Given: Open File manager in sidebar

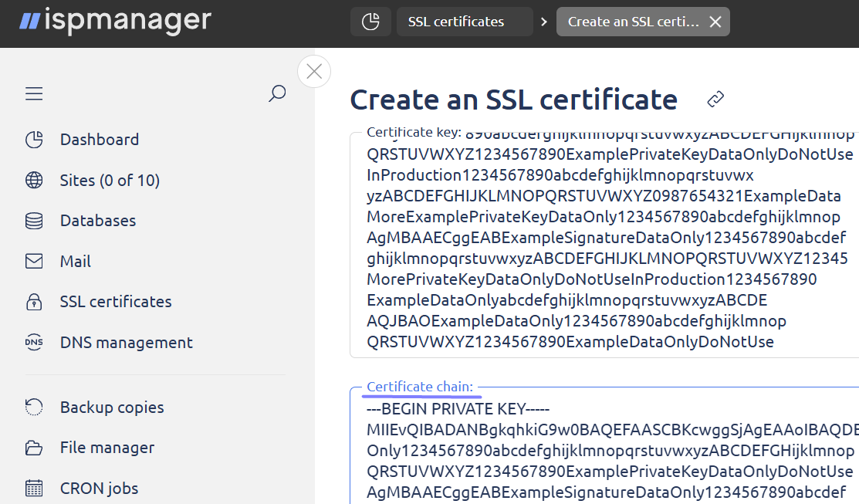Looking at the screenshot, I should 107,448.
